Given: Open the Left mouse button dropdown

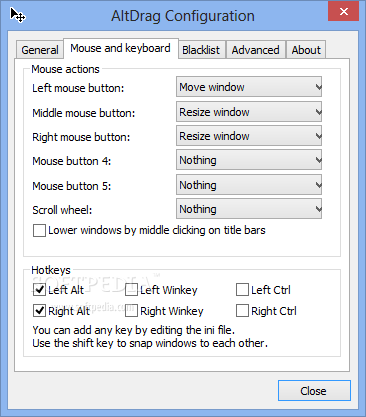Looking at the screenshot, I should (x=249, y=87).
